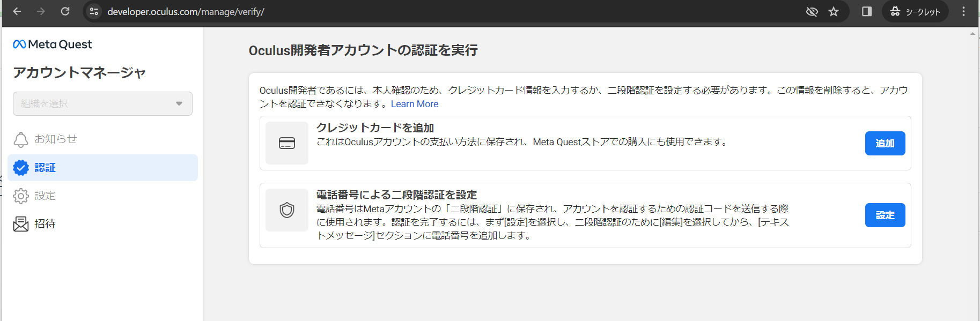The image size is (980, 321).
Task: Click the credit card icon
Action: click(287, 143)
